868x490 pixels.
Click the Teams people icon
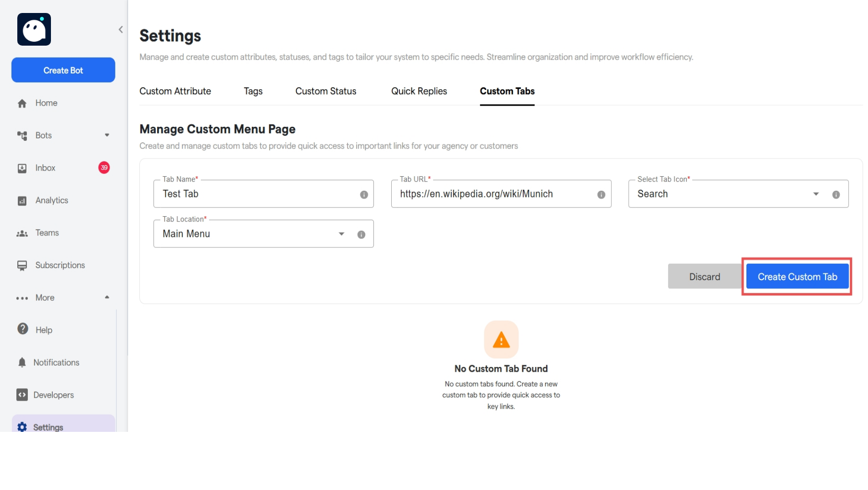22,233
